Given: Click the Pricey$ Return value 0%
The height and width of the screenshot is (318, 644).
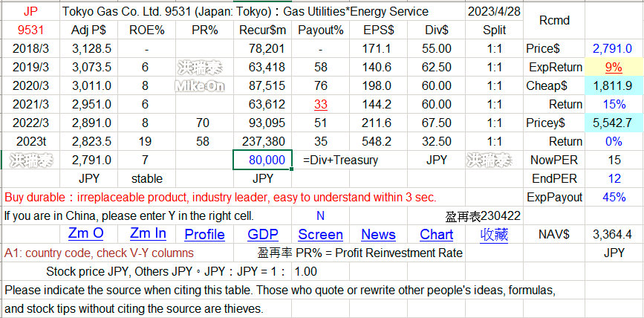Looking at the screenshot, I should 614,141.
